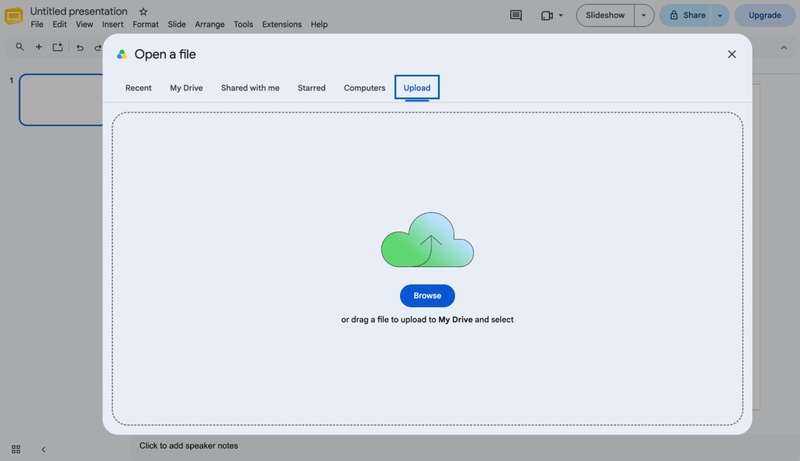Click the Untitled presentation title

coord(79,11)
